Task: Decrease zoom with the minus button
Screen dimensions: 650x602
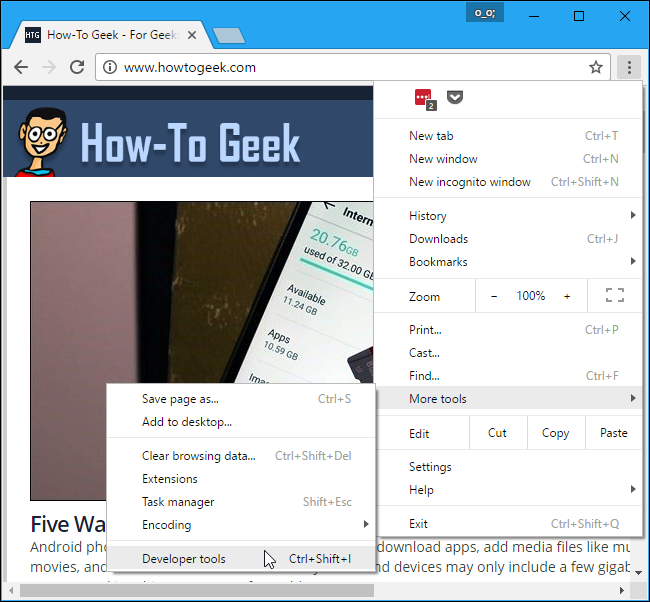Action: 494,296
